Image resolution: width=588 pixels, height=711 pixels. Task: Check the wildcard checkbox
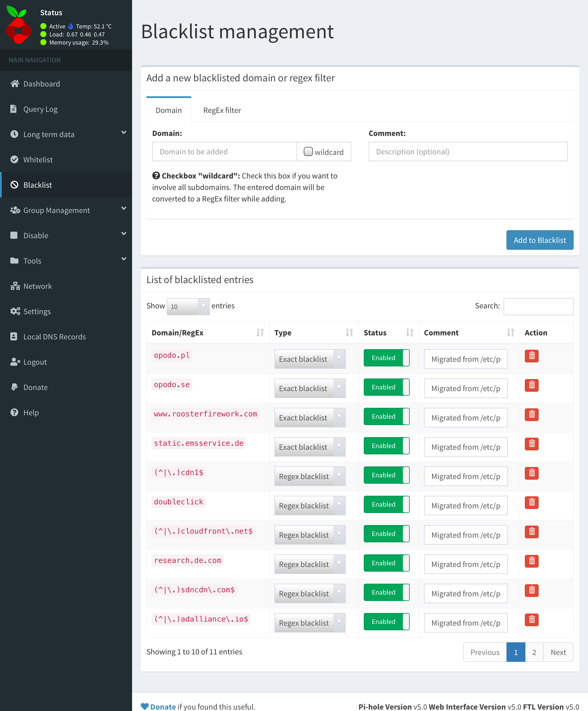click(308, 151)
